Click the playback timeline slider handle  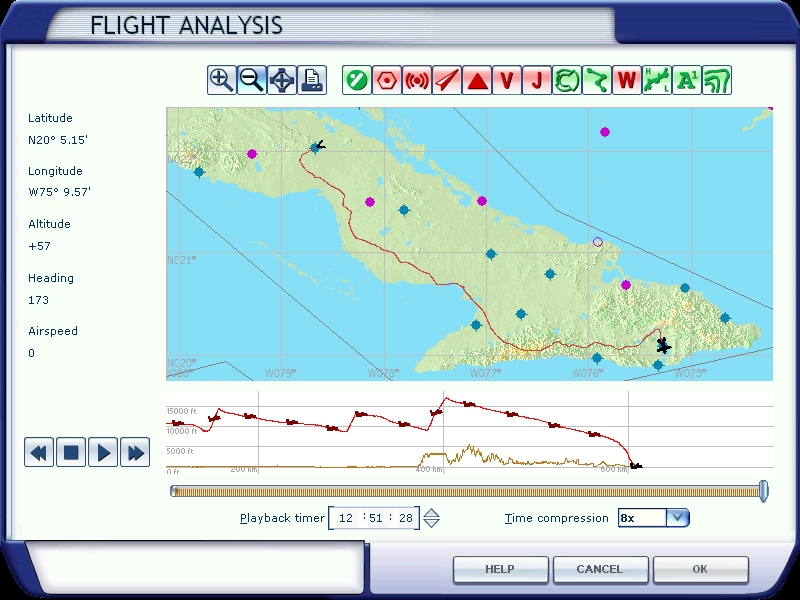[x=763, y=491]
